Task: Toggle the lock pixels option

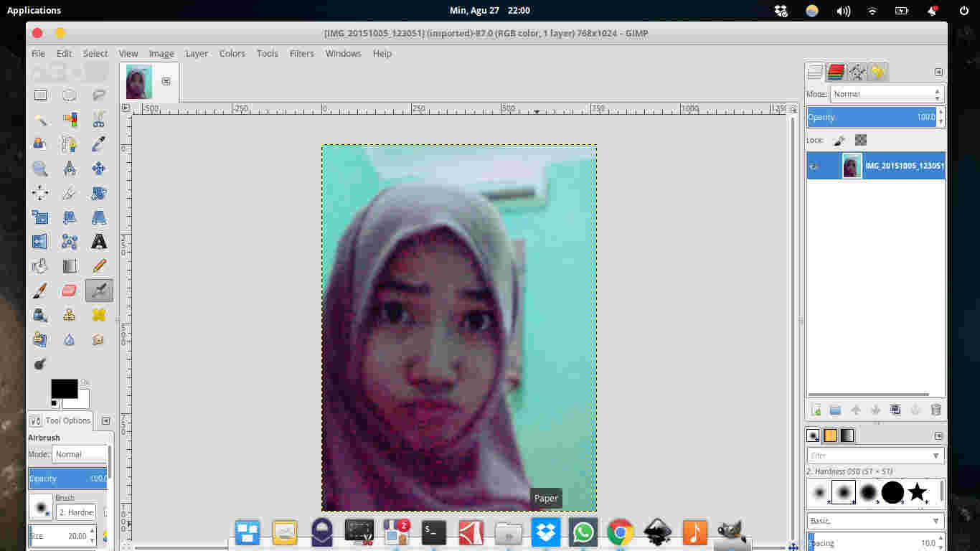Action: tap(838, 141)
